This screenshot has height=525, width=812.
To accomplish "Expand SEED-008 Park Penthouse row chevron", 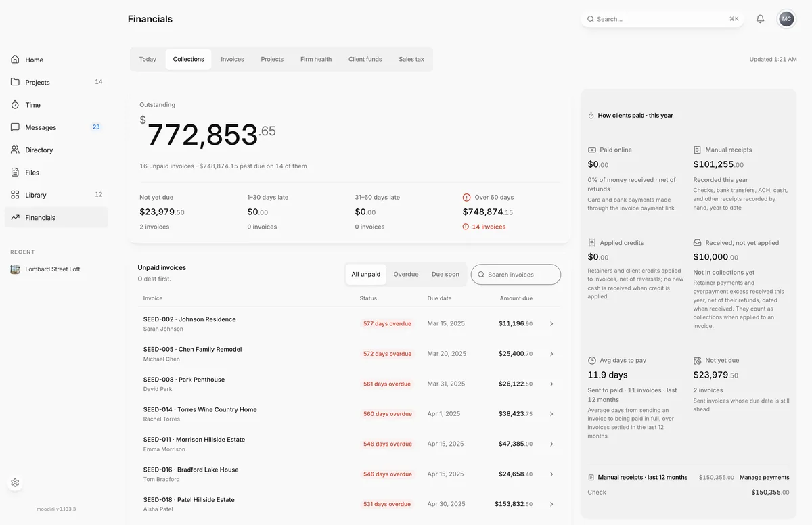I will pyautogui.click(x=551, y=384).
